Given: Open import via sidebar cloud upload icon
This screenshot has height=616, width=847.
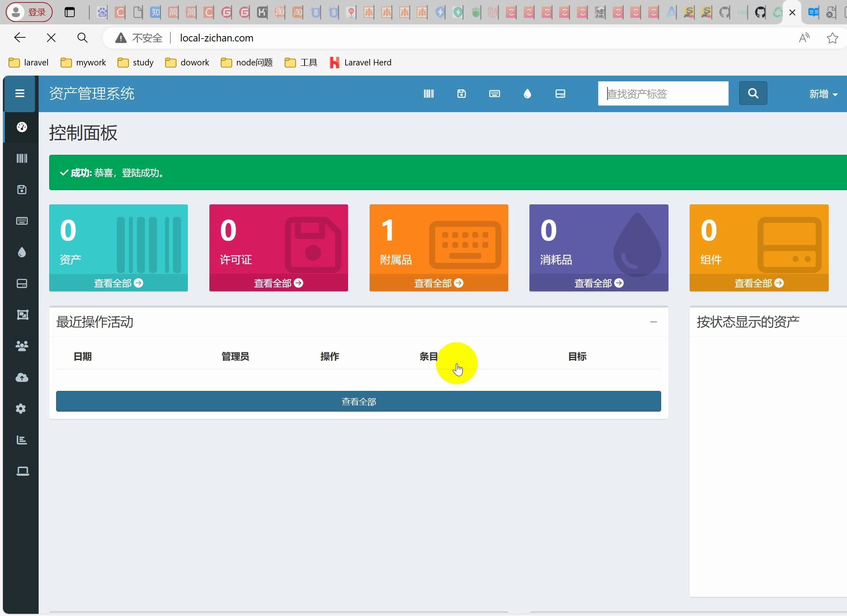Looking at the screenshot, I should point(22,377).
